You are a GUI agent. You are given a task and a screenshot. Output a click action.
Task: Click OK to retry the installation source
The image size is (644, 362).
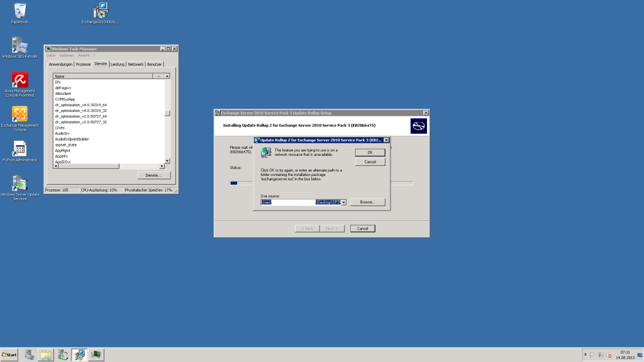pyautogui.click(x=370, y=152)
